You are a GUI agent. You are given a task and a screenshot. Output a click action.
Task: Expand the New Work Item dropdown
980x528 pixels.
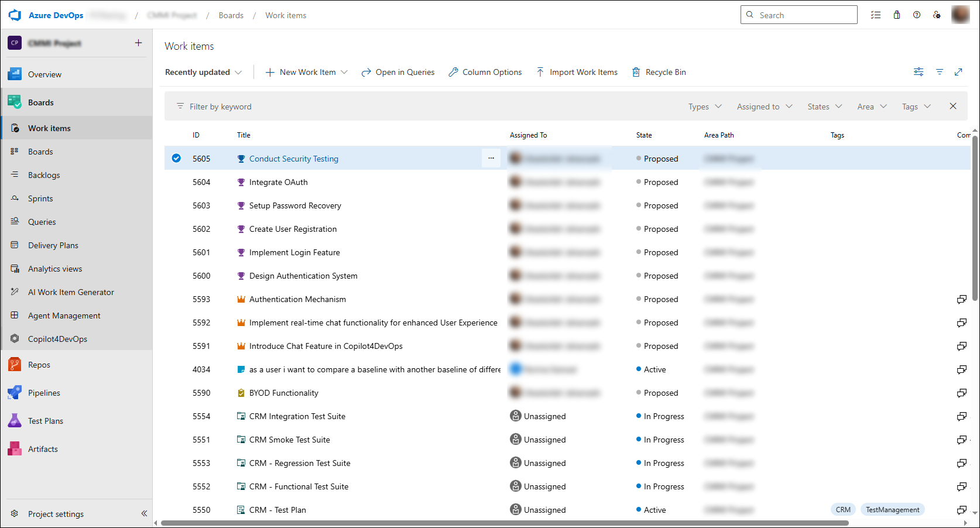[344, 72]
